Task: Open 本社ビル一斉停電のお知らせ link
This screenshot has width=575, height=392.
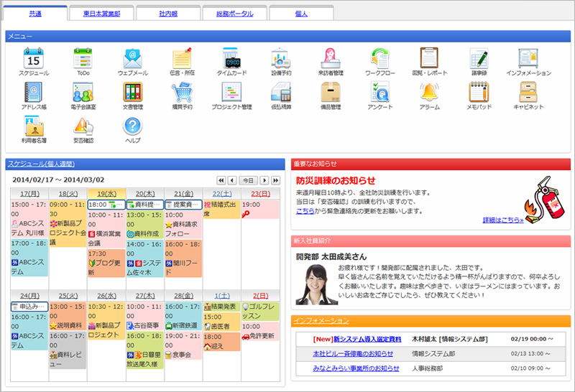Action: [x=353, y=354]
